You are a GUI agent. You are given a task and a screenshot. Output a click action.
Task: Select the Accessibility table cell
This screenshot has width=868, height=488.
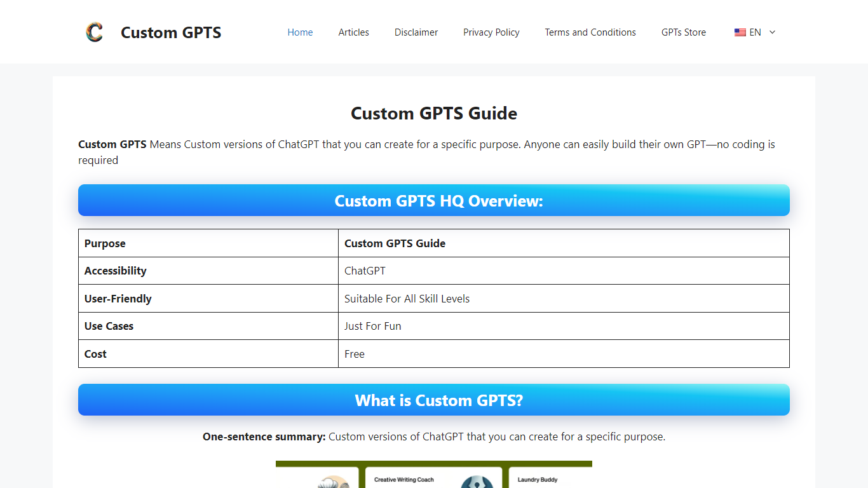pyautogui.click(x=208, y=271)
